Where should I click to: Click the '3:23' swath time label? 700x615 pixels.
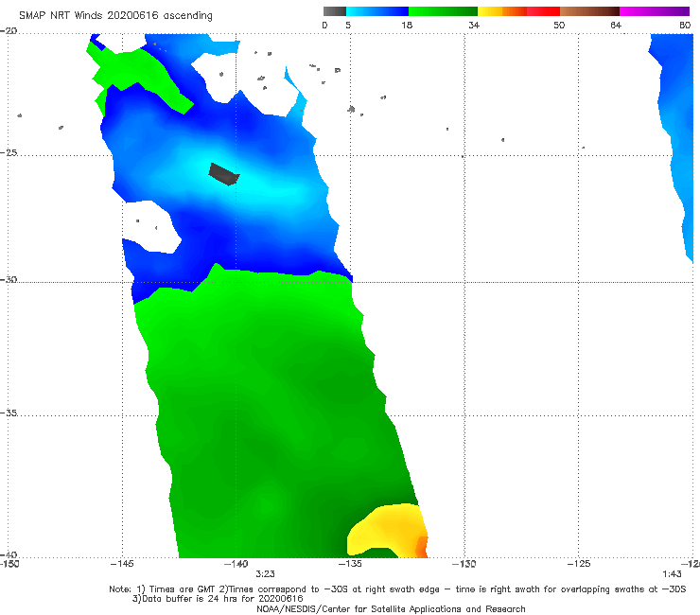[x=265, y=574]
